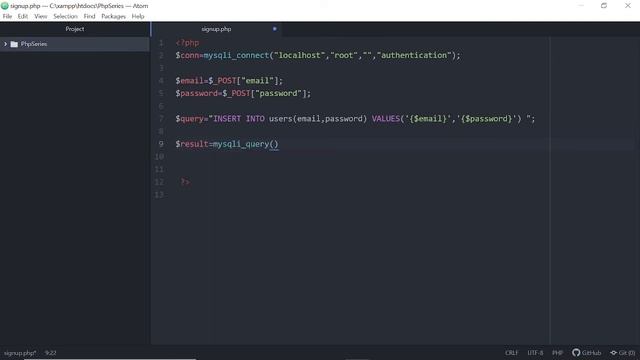The height and width of the screenshot is (360, 640).
Task: Click the $email variable on line 4
Action: 189,80
